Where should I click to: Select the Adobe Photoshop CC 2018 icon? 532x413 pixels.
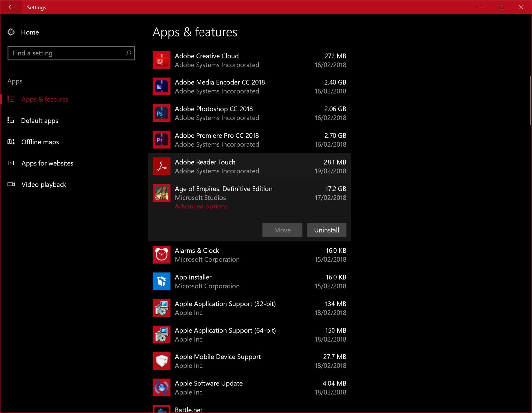tap(162, 113)
